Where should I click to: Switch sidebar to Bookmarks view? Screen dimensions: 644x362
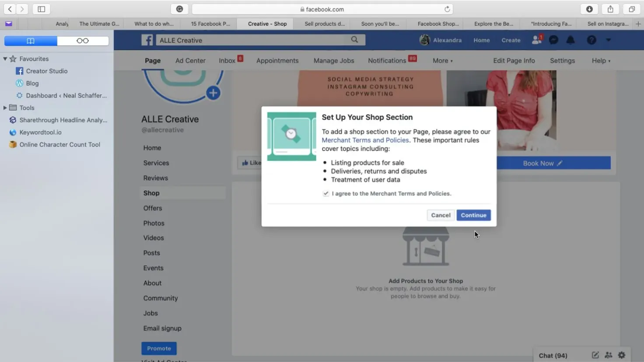point(31,41)
